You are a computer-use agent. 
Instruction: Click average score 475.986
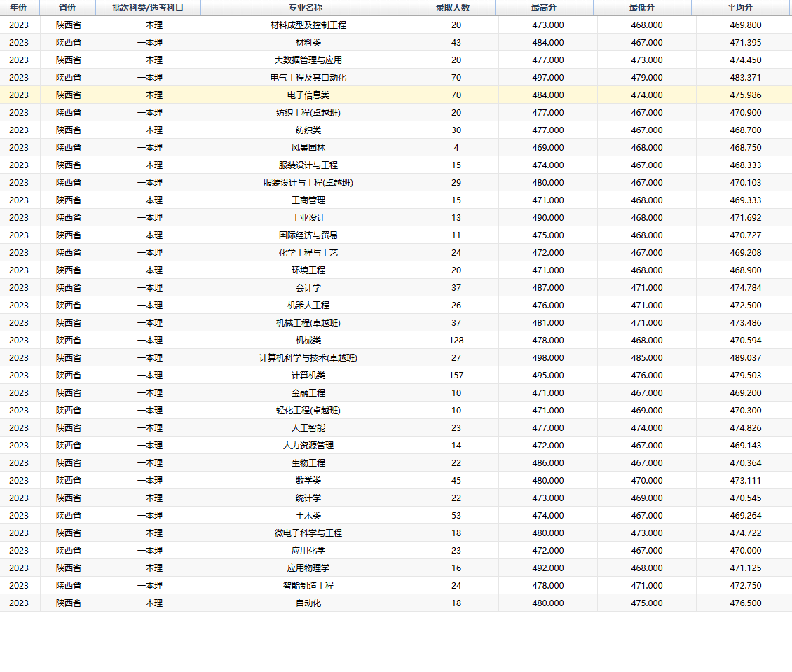pyautogui.click(x=746, y=95)
